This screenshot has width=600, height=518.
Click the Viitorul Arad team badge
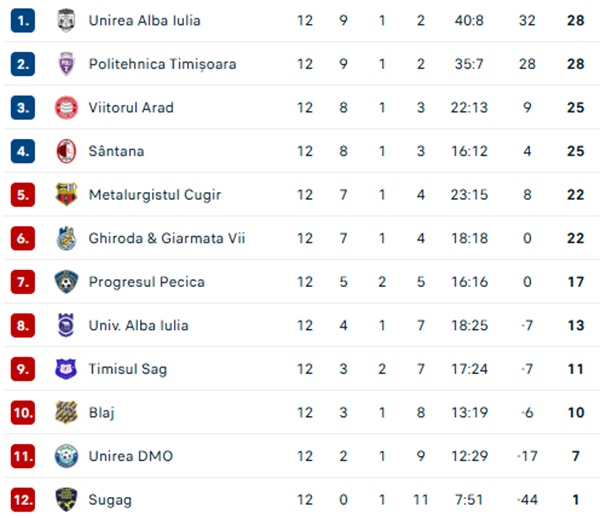(x=65, y=107)
